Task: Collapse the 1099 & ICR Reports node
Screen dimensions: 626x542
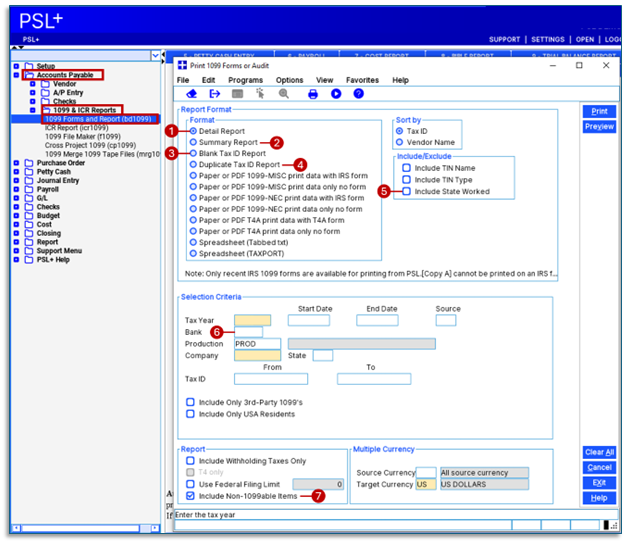Action: coord(33,110)
